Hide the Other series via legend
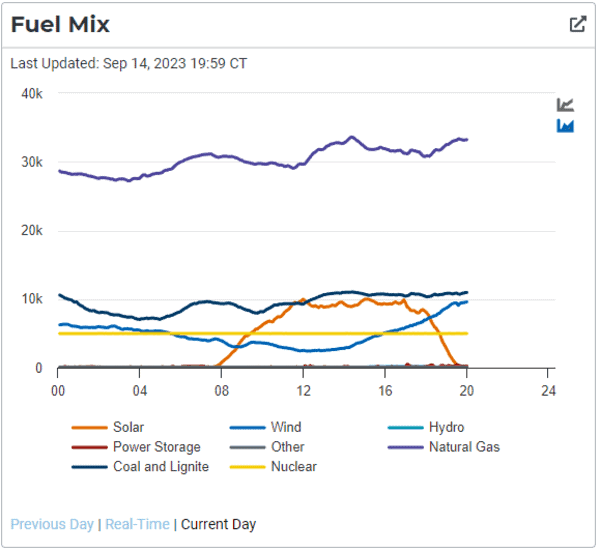600x552 pixels. 287,447
